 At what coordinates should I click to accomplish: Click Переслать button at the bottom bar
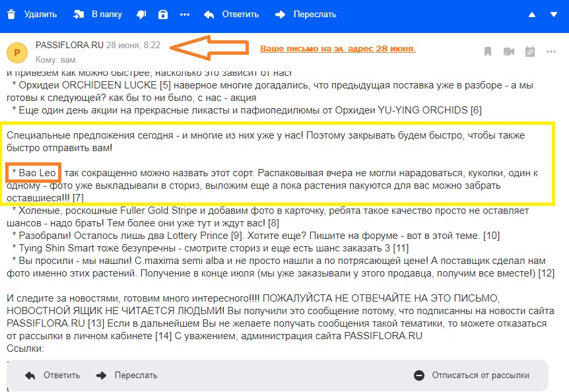tap(127, 376)
